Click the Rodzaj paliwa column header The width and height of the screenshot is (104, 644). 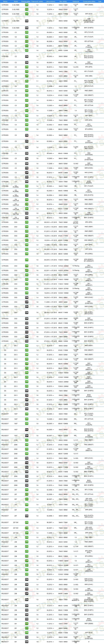[x=26, y=1]
